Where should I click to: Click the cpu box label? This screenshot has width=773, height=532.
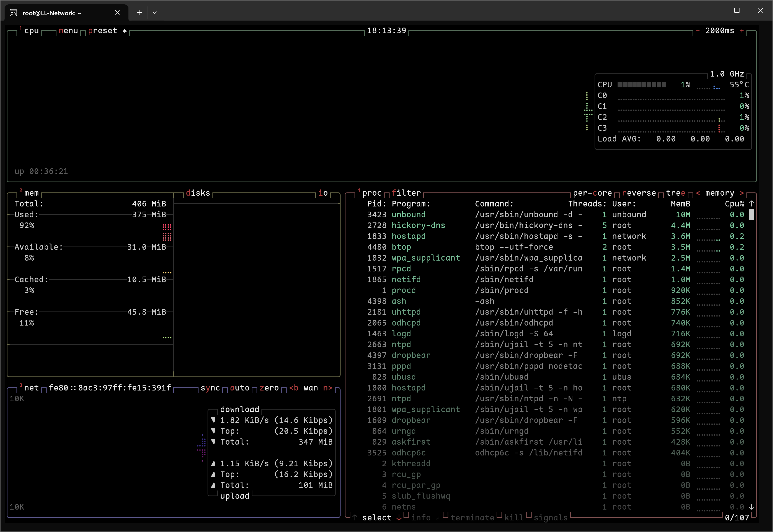(31, 31)
